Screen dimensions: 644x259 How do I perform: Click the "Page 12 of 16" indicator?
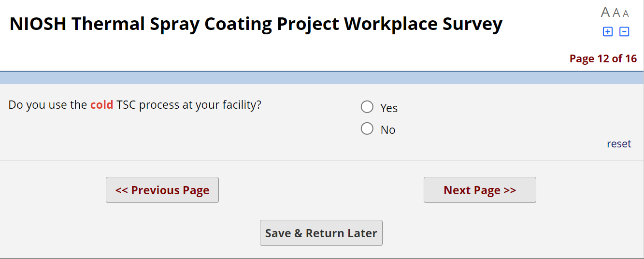(x=603, y=58)
